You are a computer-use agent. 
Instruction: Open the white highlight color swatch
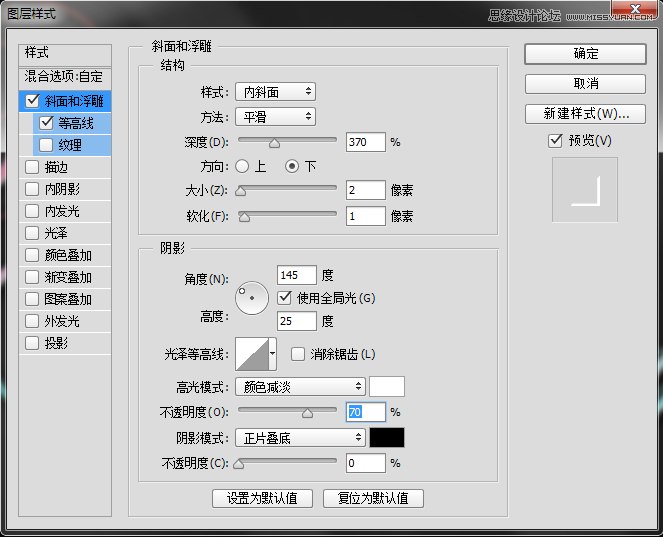click(x=387, y=386)
